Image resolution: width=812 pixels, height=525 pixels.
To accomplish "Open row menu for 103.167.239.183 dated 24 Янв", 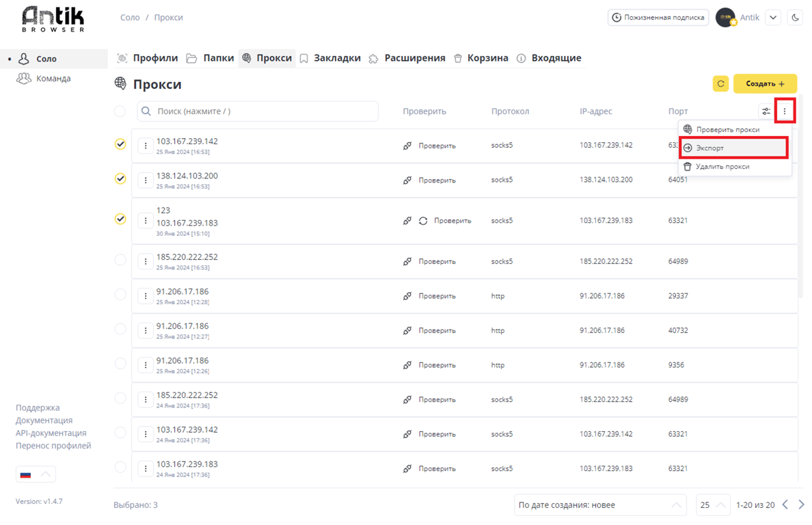I will coord(146,468).
